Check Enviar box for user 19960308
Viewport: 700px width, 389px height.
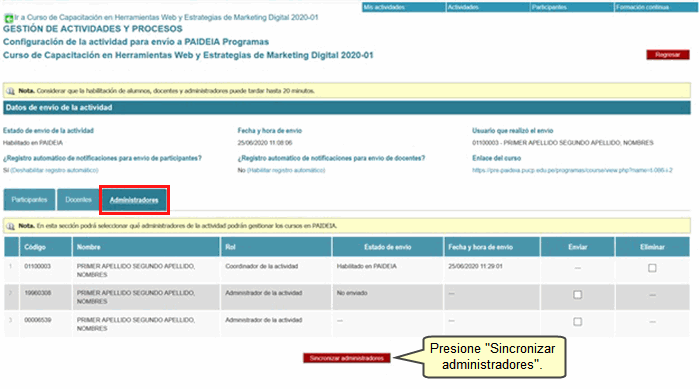(578, 295)
